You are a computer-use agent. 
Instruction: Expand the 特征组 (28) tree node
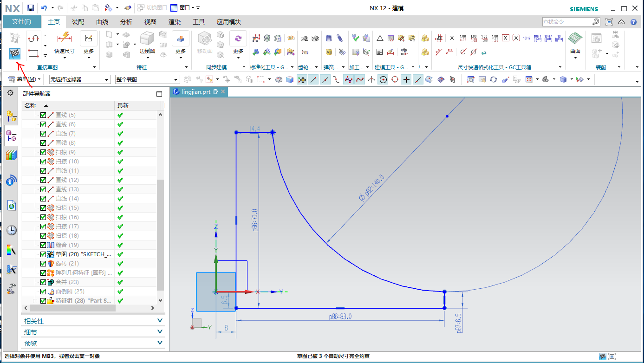[35, 301]
